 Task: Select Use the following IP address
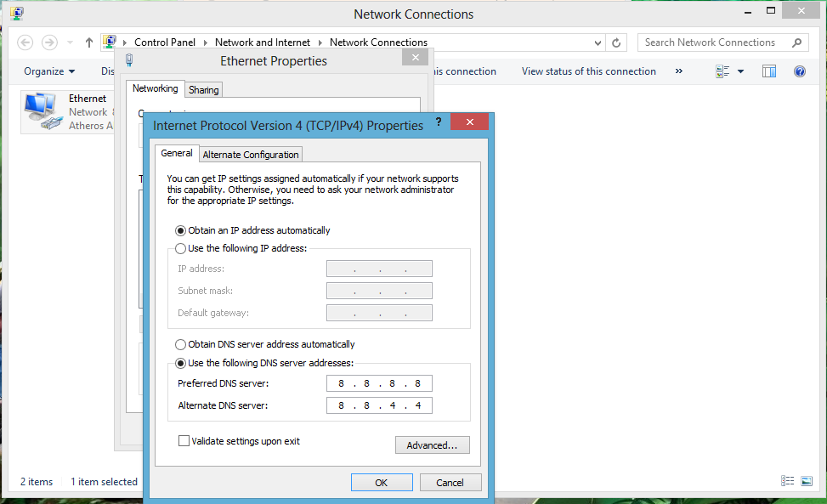[x=180, y=248]
